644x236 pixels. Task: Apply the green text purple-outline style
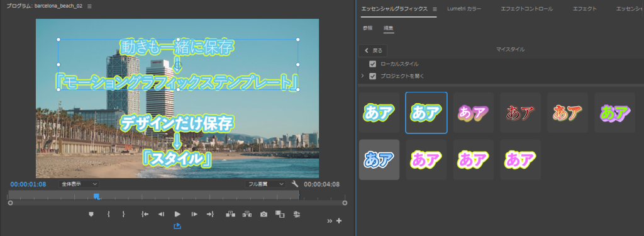point(615,113)
